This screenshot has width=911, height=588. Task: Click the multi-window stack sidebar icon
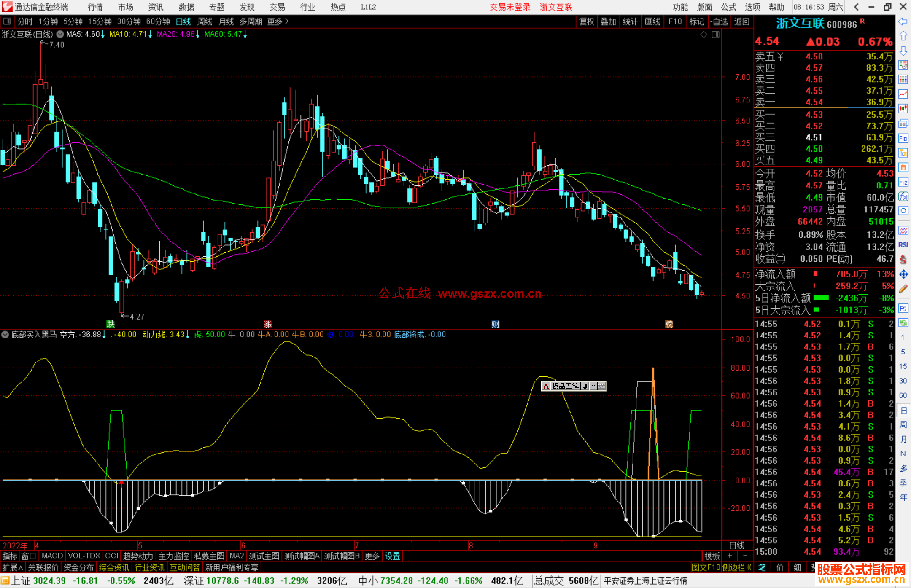click(x=903, y=124)
